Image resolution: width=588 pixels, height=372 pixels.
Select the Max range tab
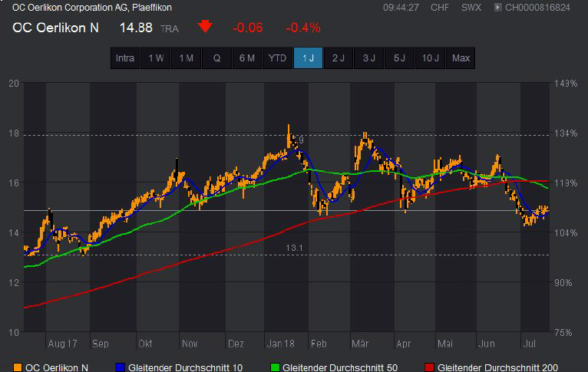pyautogui.click(x=461, y=58)
